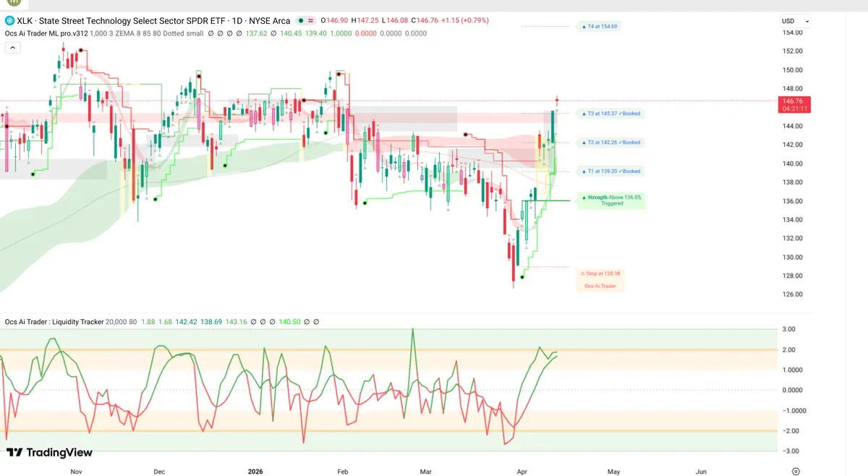Click the 3.00 level on the liquidity scale

coord(790,329)
